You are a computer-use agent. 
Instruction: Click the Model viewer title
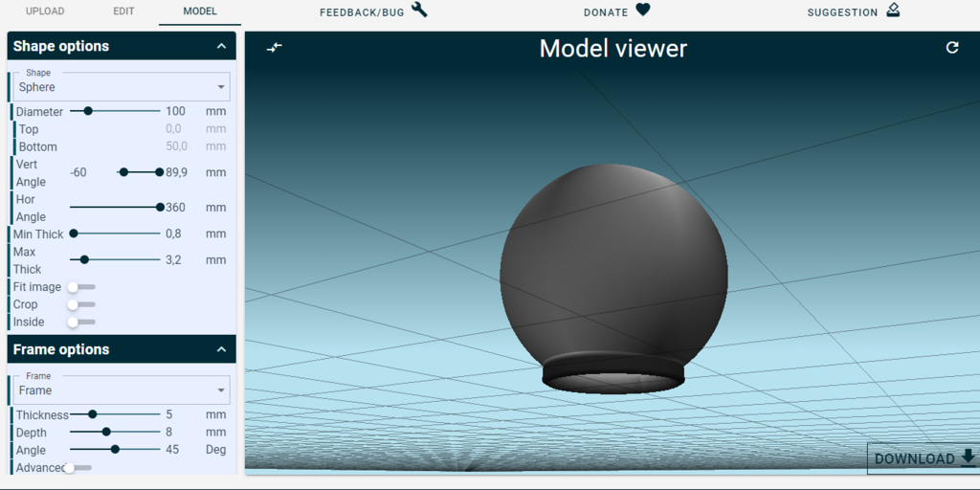[x=613, y=49]
